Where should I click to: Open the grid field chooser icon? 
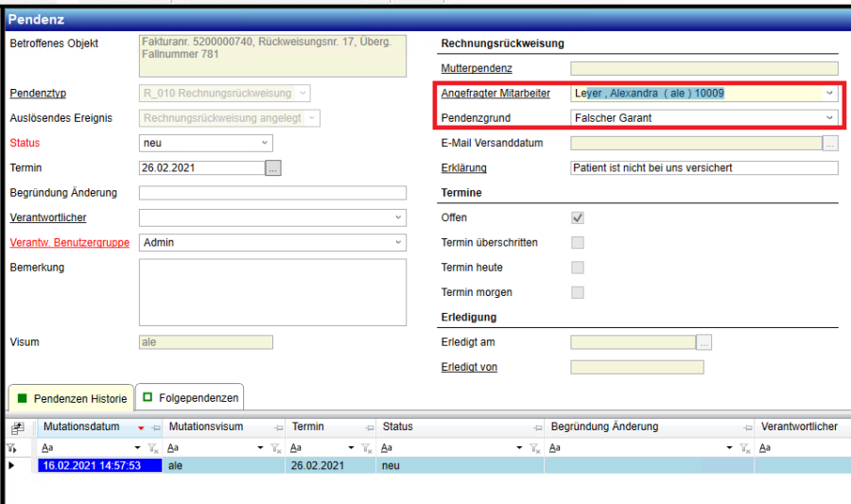click(17, 428)
